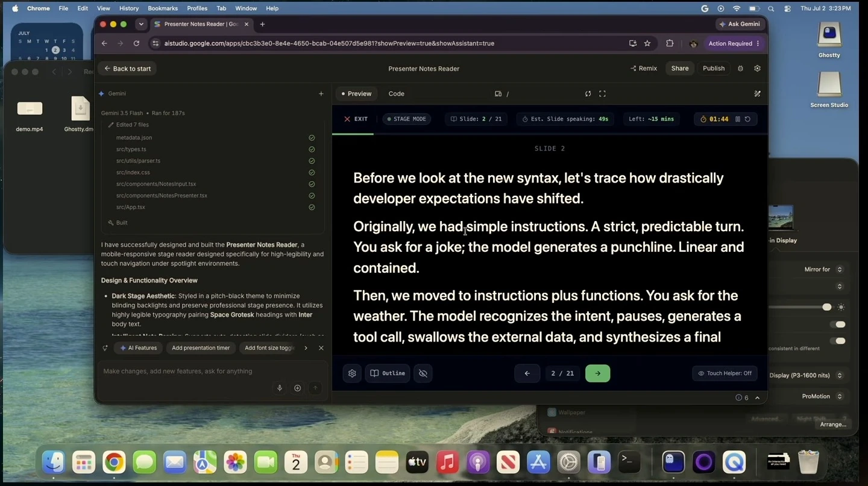The image size is (868, 486).
Task: Open Chrome extensions puzzle icon
Action: [x=670, y=43]
